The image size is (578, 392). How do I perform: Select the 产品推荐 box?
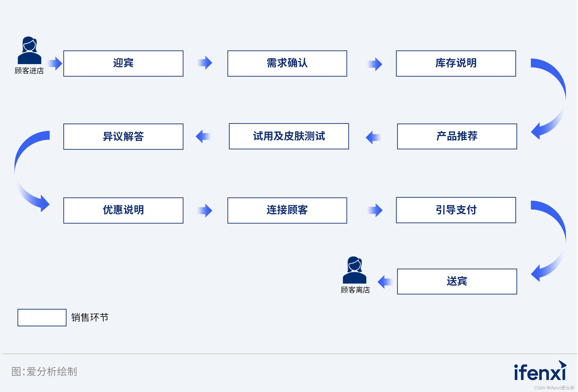pos(457,136)
